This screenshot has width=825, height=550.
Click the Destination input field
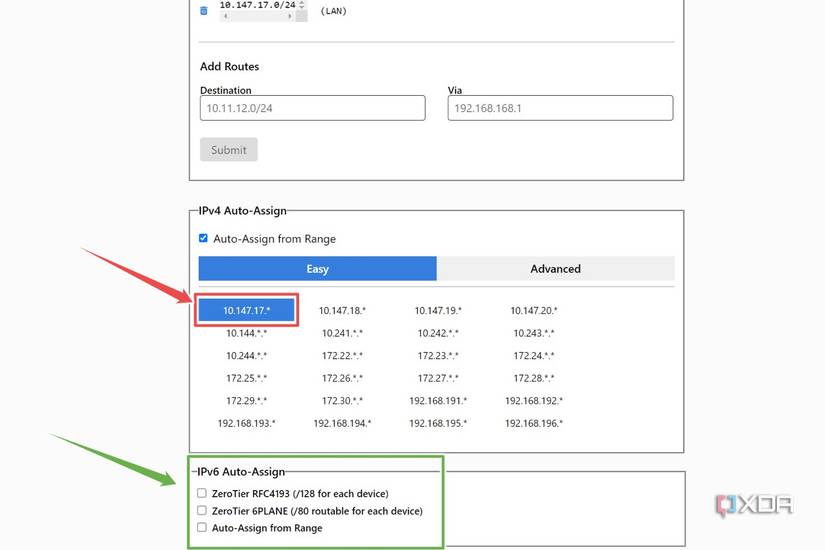pos(312,108)
